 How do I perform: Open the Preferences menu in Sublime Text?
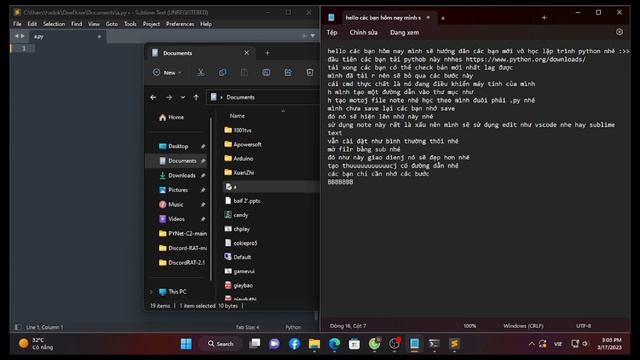point(180,24)
